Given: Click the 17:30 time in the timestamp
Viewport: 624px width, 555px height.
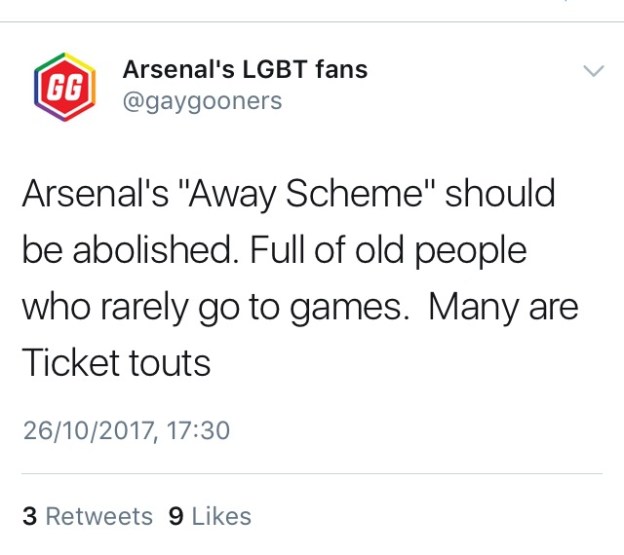Looking at the screenshot, I should (x=199, y=431).
